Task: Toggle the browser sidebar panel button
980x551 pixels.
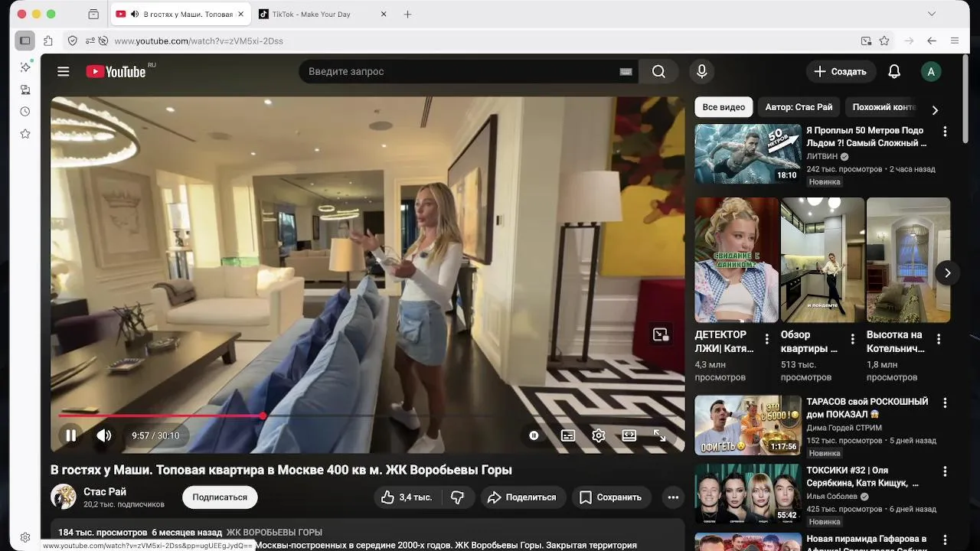Action: point(25,41)
